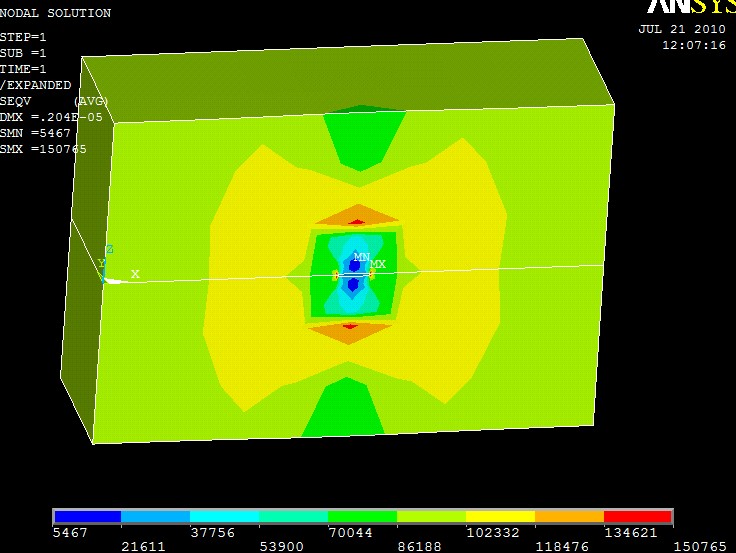Click the Z axis label of the triad

[x=109, y=249]
